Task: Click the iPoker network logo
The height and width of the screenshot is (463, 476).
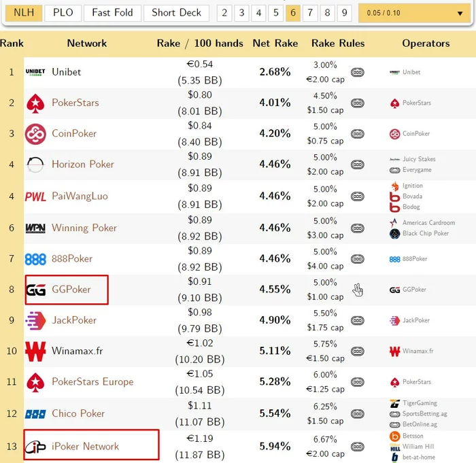Action: coord(35,447)
